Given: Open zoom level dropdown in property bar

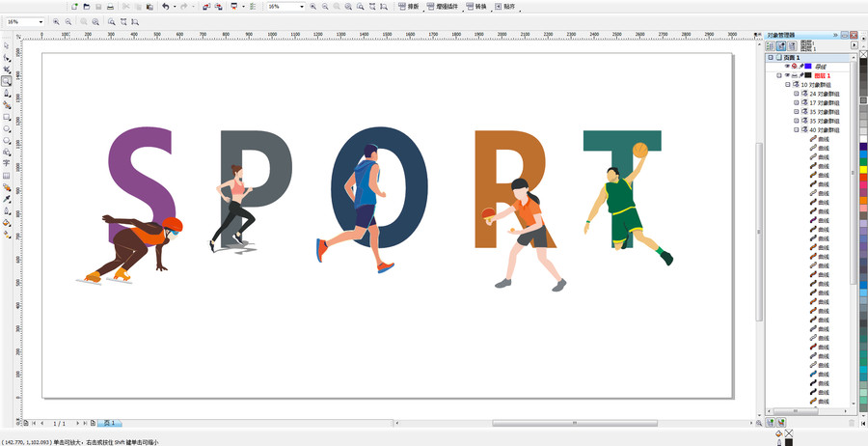Looking at the screenshot, I should pos(41,22).
